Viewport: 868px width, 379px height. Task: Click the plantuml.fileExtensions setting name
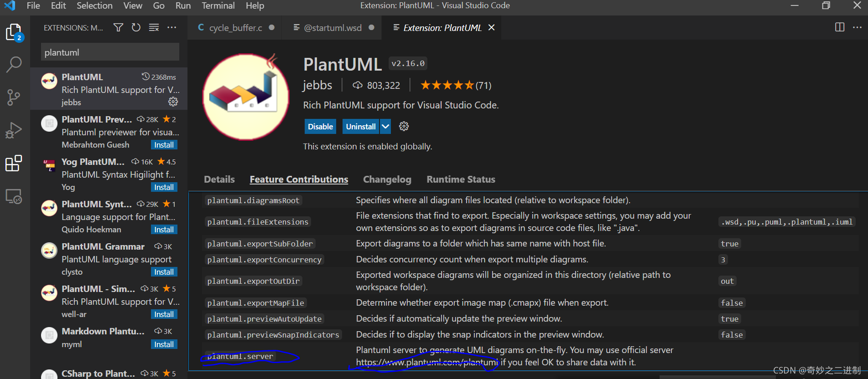point(258,222)
